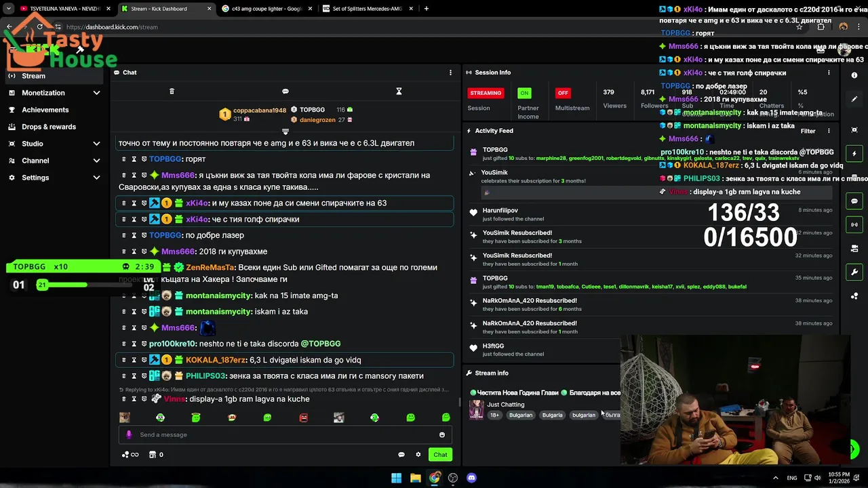Delete the 'TOPBGG: горят' message with its trash icon
Image resolution: width=868 pixels, height=488 pixels.
tap(124, 159)
